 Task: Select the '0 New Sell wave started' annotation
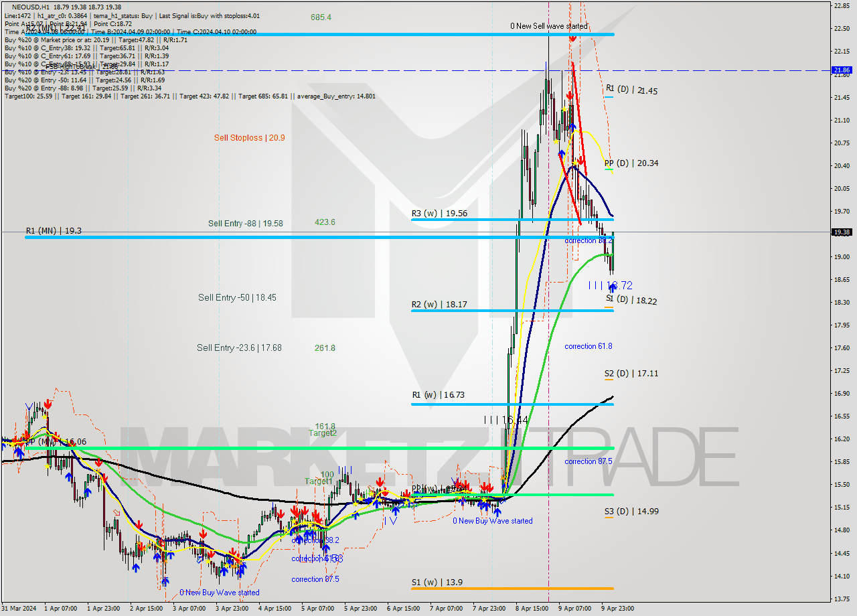point(549,26)
